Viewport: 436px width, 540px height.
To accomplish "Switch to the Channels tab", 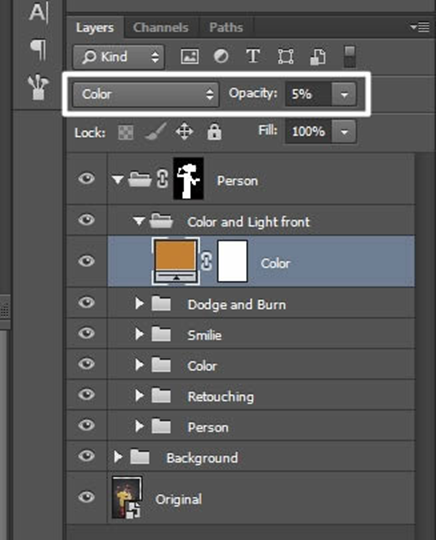I will [161, 28].
